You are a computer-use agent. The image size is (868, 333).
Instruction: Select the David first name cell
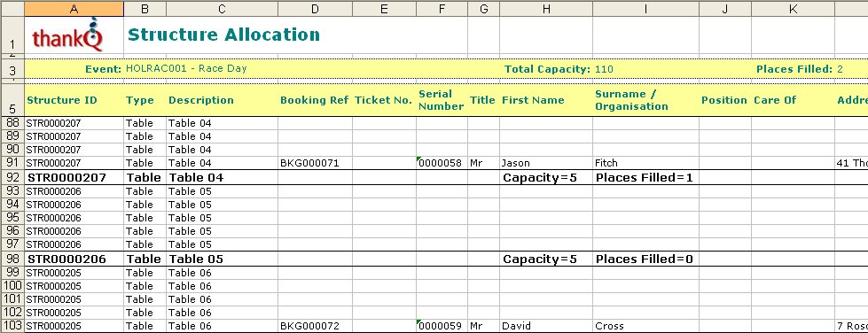click(x=546, y=326)
